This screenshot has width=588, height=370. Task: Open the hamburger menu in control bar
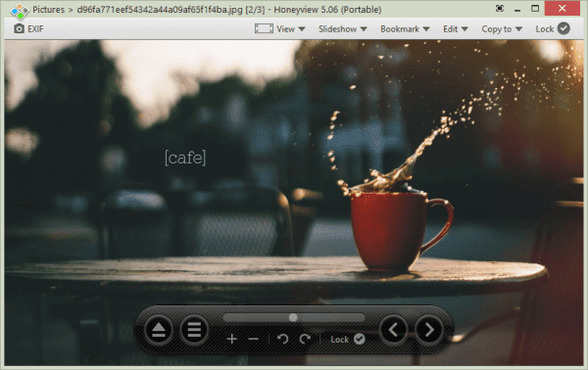pos(194,330)
